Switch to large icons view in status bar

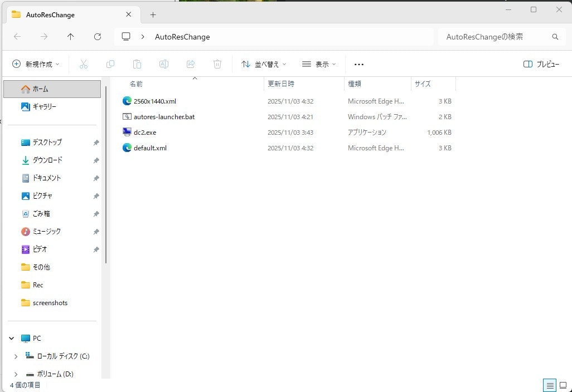click(563, 385)
